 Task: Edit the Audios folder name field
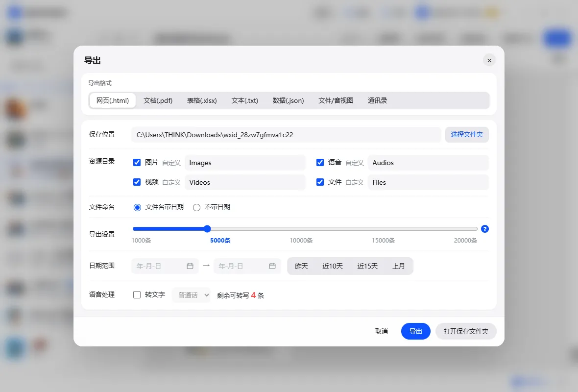[428, 163]
